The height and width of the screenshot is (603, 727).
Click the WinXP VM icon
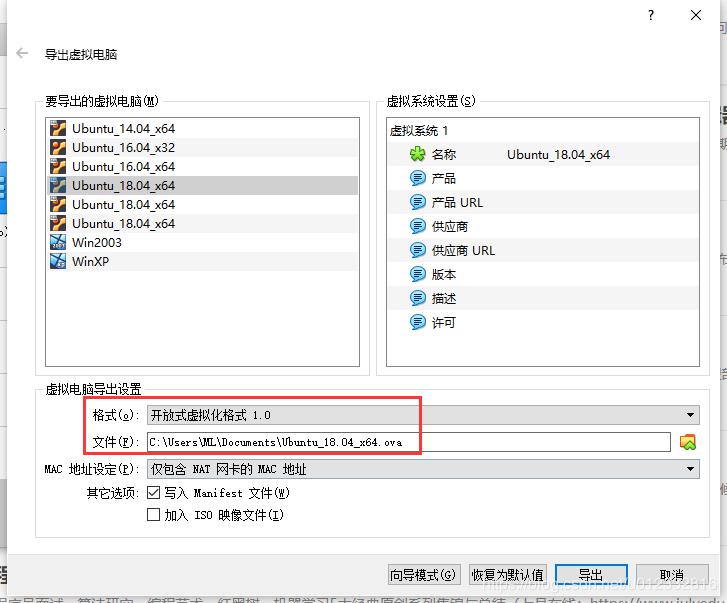pos(58,261)
